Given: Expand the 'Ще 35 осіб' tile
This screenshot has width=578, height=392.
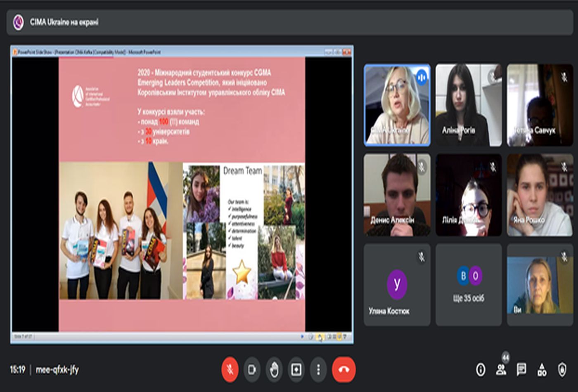Looking at the screenshot, I should click(x=469, y=285).
